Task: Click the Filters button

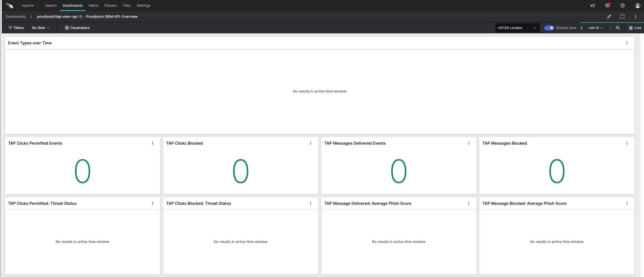Action: click(16, 28)
